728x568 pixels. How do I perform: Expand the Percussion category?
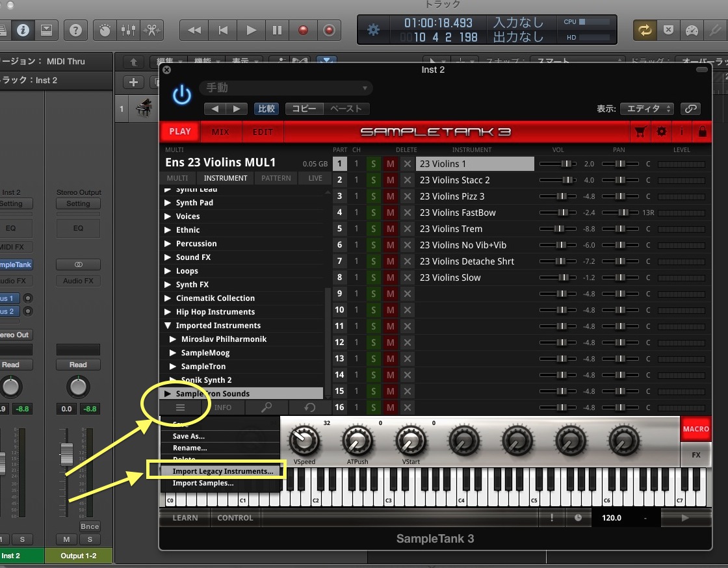(x=168, y=244)
